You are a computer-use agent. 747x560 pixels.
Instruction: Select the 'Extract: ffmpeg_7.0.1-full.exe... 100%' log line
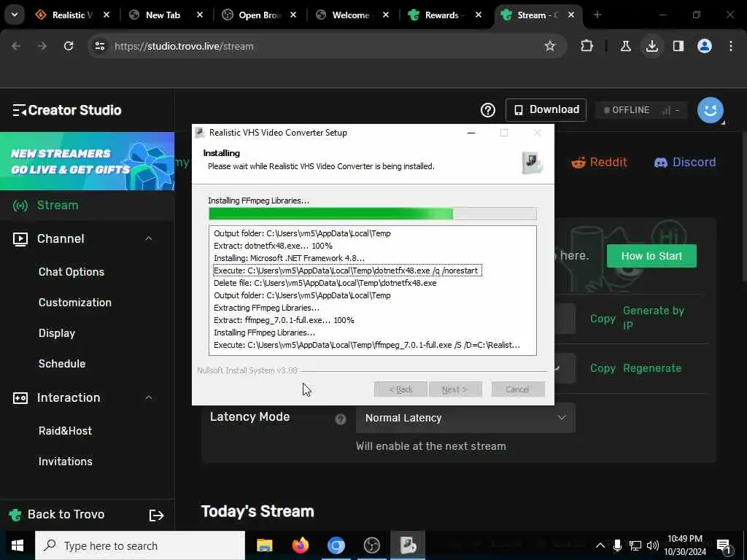[x=284, y=321]
